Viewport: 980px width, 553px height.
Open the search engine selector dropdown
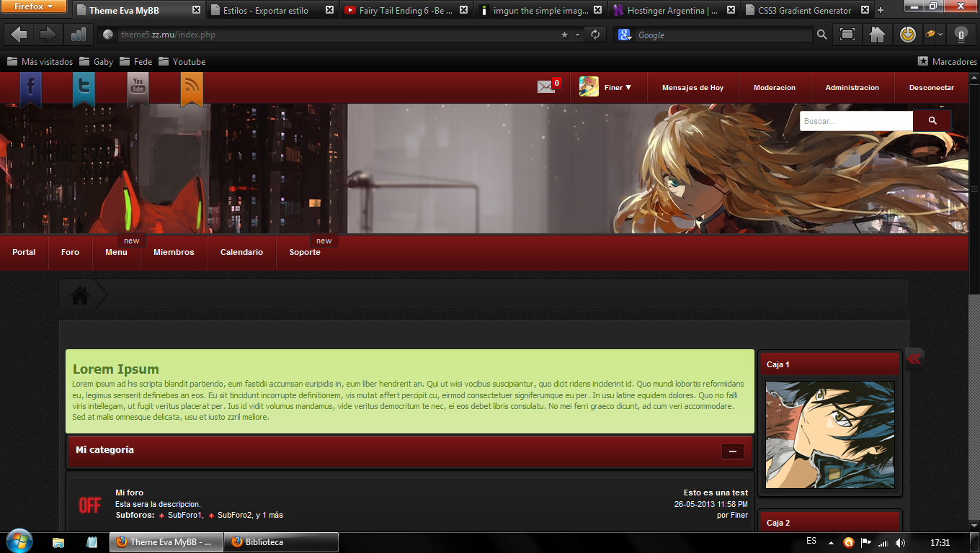(x=625, y=35)
